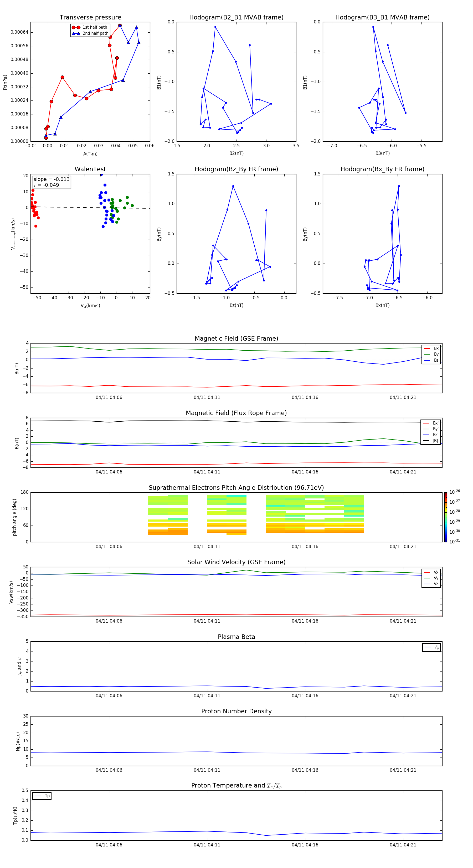Viewport: 473px width, 868px height.
Task: Click 'Tp' legend entry in temperature plot
Action: click(x=42, y=796)
